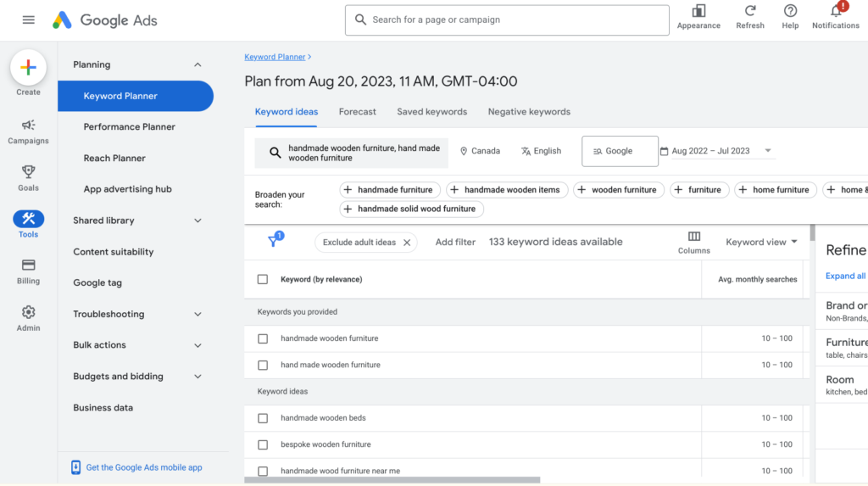Viewport: 868px width, 486px height.
Task: Check the handmade wooden furniture row
Action: pos(263,338)
